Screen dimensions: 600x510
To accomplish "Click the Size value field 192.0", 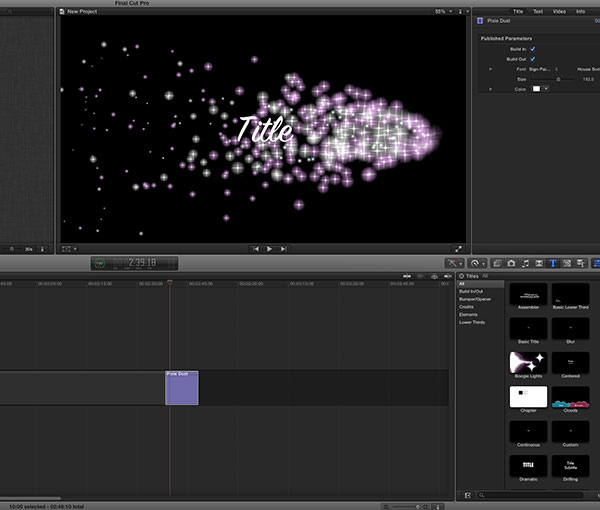I will [588, 79].
